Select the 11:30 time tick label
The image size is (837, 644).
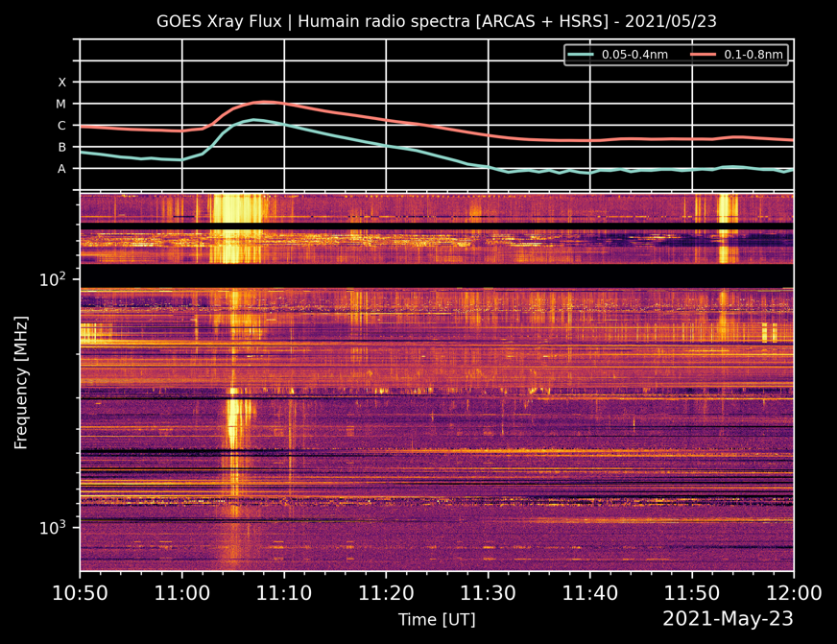(489, 595)
